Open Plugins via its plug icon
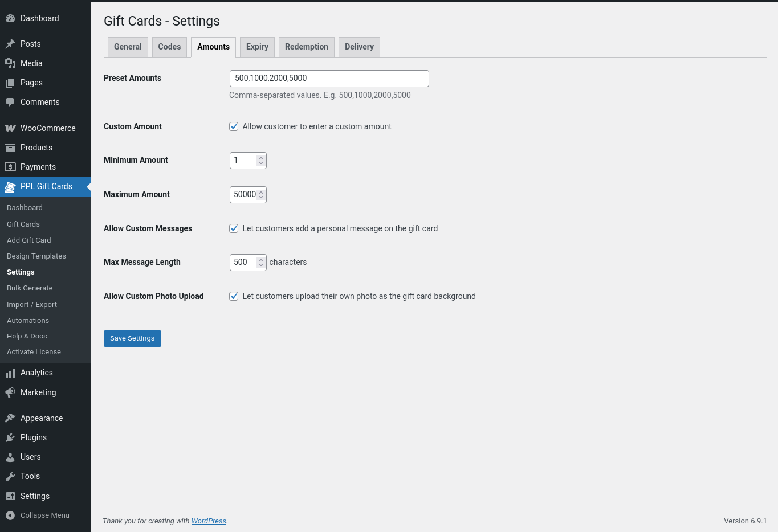Image resolution: width=778 pixels, height=532 pixels. (10, 437)
